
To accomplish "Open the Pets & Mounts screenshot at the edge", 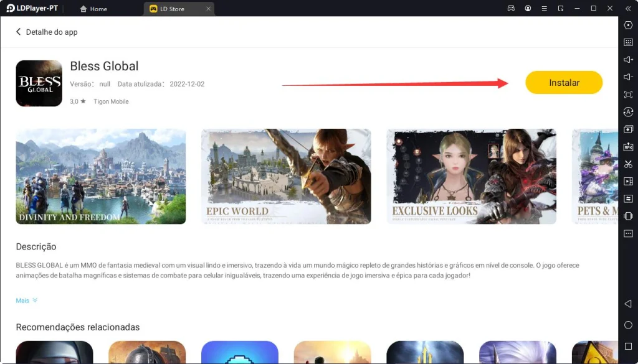I will 595,176.
